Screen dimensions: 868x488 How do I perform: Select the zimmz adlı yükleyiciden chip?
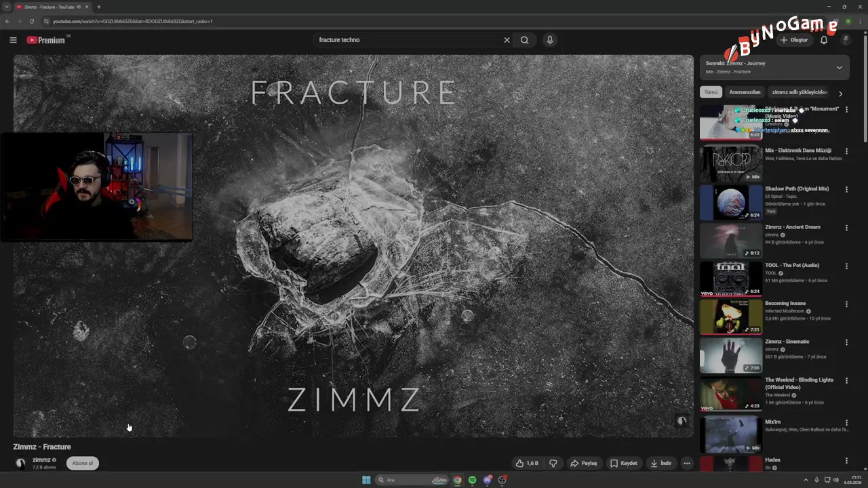pyautogui.click(x=800, y=92)
